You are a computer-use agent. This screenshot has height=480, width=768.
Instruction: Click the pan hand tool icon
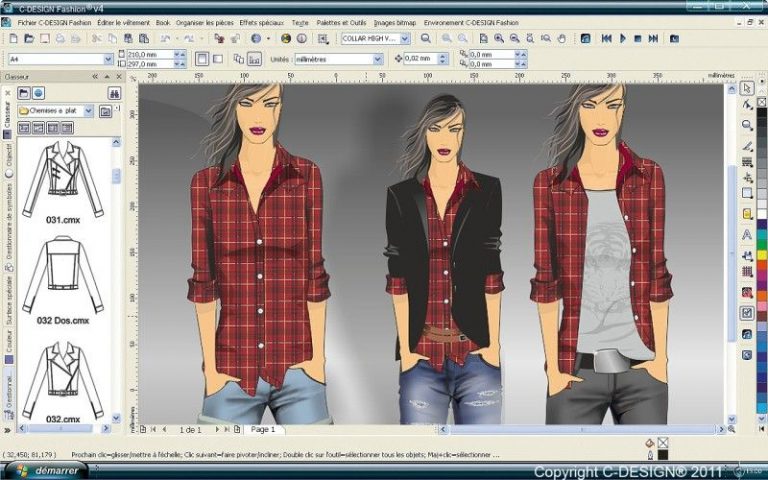[561, 39]
